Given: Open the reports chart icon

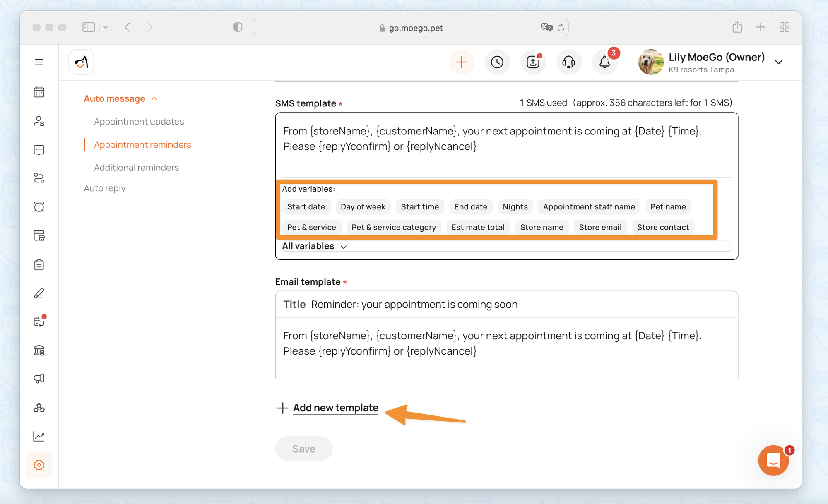Looking at the screenshot, I should 39,436.
